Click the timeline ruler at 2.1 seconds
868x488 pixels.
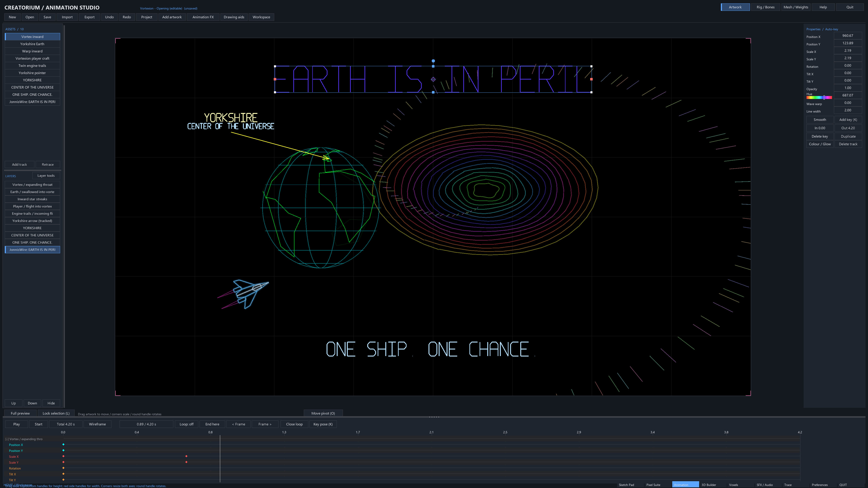click(431, 432)
